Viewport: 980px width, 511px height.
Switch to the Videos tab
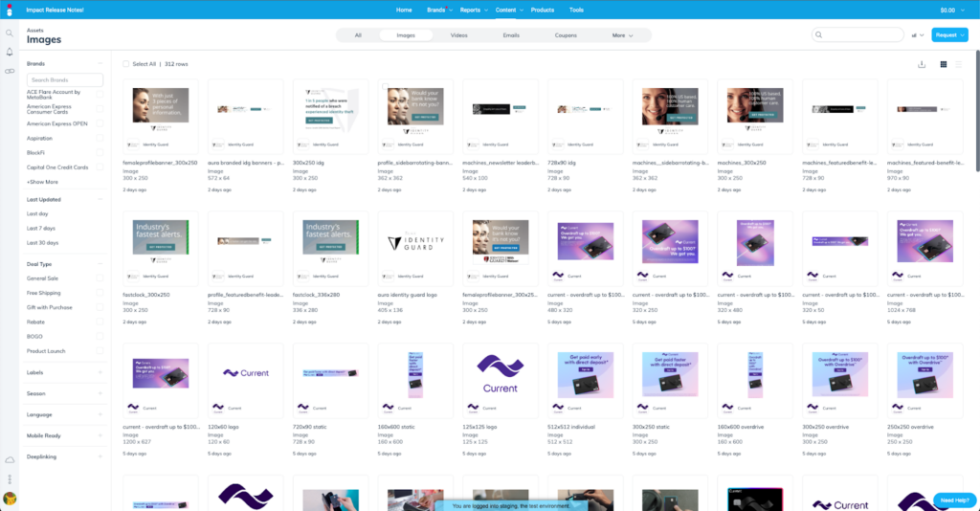(x=459, y=35)
